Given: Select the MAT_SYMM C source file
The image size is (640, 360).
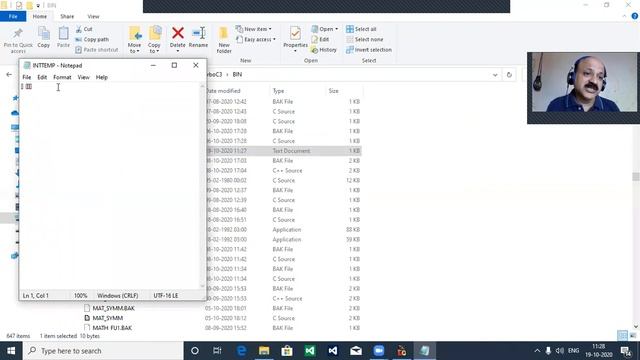Looking at the screenshot, I should [x=108, y=318].
